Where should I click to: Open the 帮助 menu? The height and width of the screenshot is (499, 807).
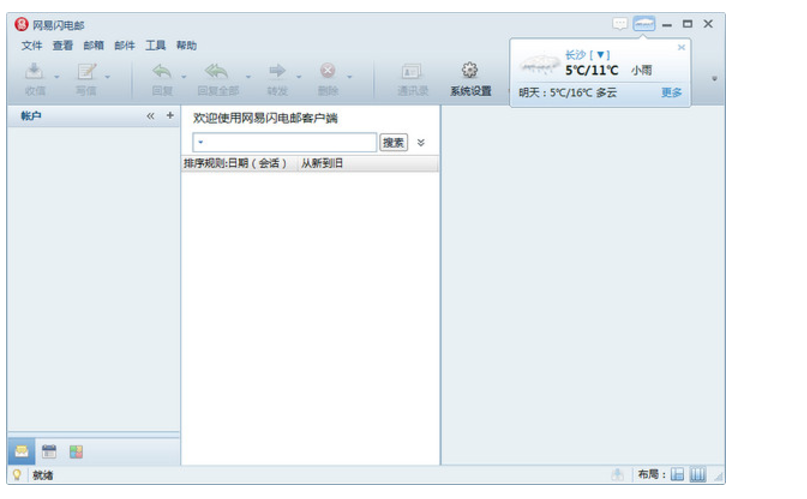pyautogui.click(x=186, y=45)
